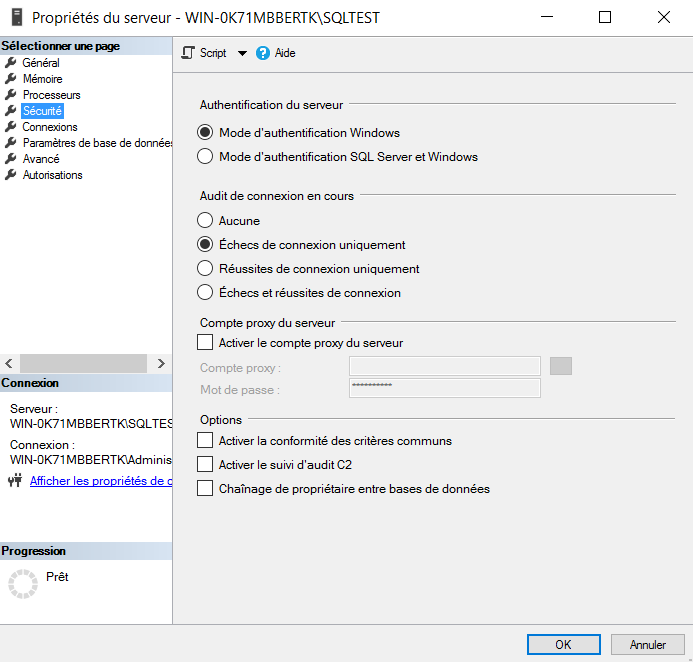Click wrench icon beside Mémoire page
693x662 pixels.
(11, 79)
